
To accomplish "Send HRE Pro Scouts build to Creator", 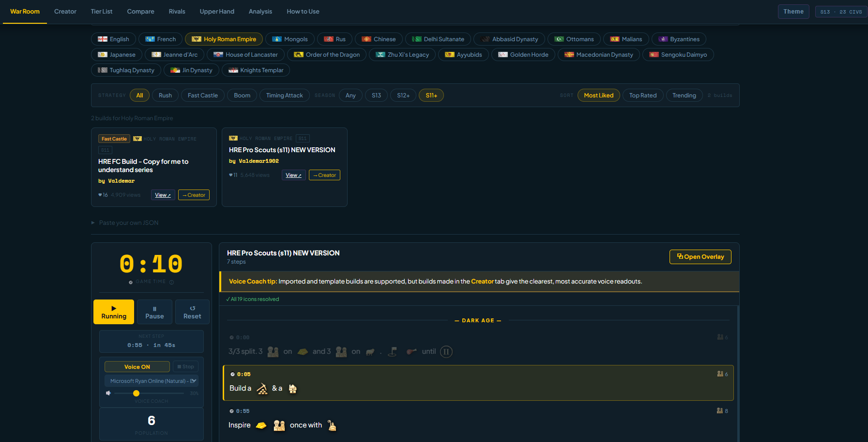I will (324, 175).
